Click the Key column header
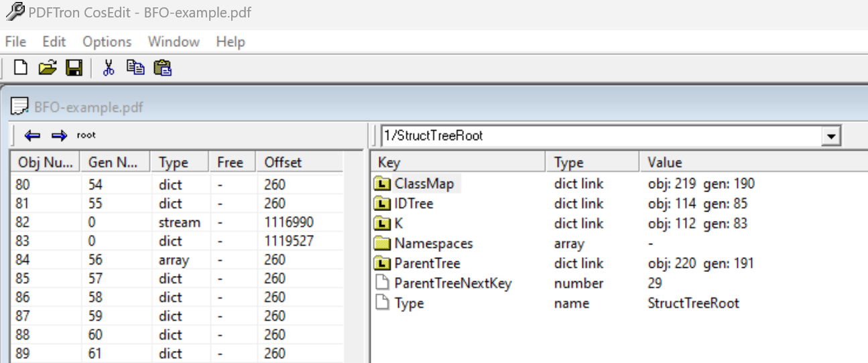 (x=458, y=162)
